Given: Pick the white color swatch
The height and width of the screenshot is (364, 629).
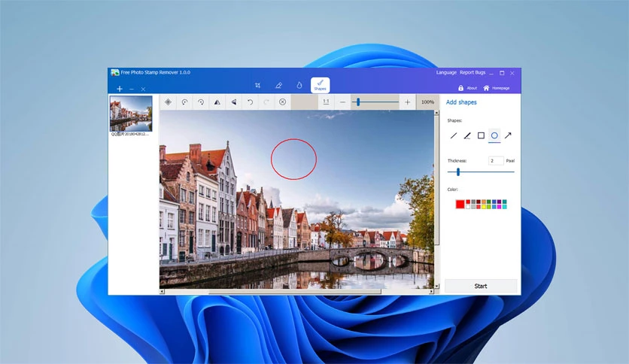Looking at the screenshot, I should tap(468, 207).
